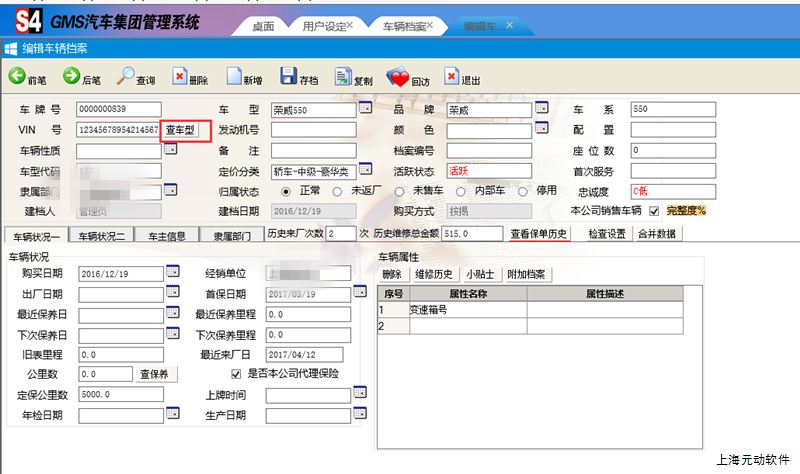Save record using 存档 disk icon
800x474 pixels.
click(288, 76)
